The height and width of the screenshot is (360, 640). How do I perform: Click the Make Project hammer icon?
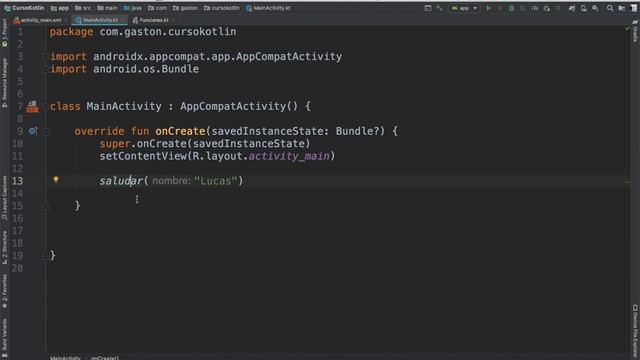pyautogui.click(x=439, y=8)
